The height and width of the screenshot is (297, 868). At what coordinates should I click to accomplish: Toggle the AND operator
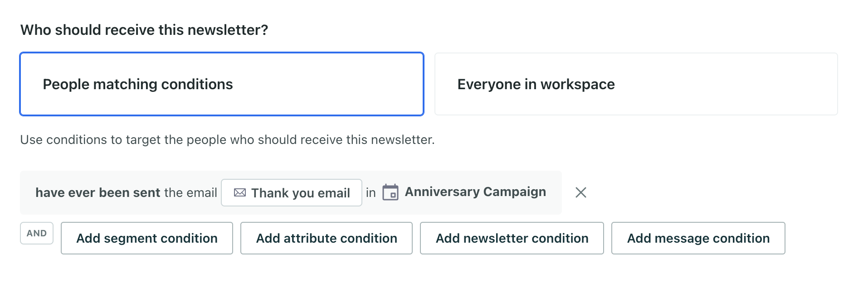pyautogui.click(x=37, y=233)
